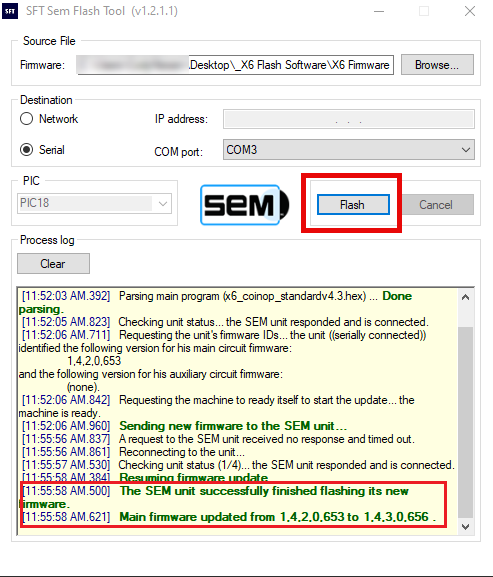Click the Flash button
The image size is (493, 577).
353,205
